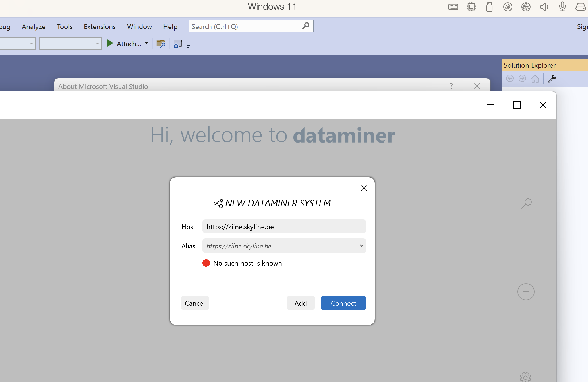
Task: Click the Alias combo box field
Action: click(284, 246)
